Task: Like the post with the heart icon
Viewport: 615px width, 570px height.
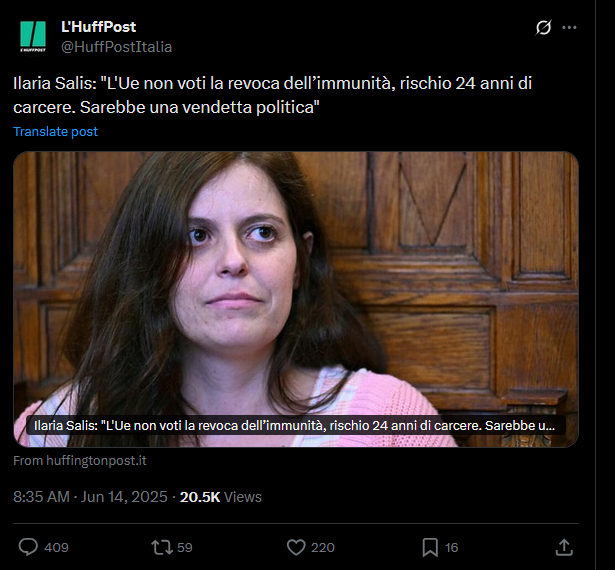Action: click(296, 547)
